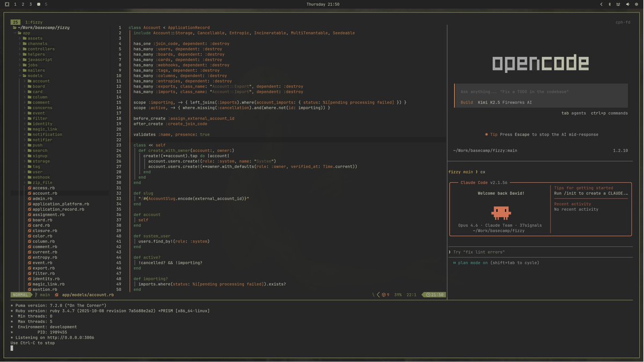Click the Kimi K2.5 Fireworks AI model label
This screenshot has width=644, height=362.
505,102
